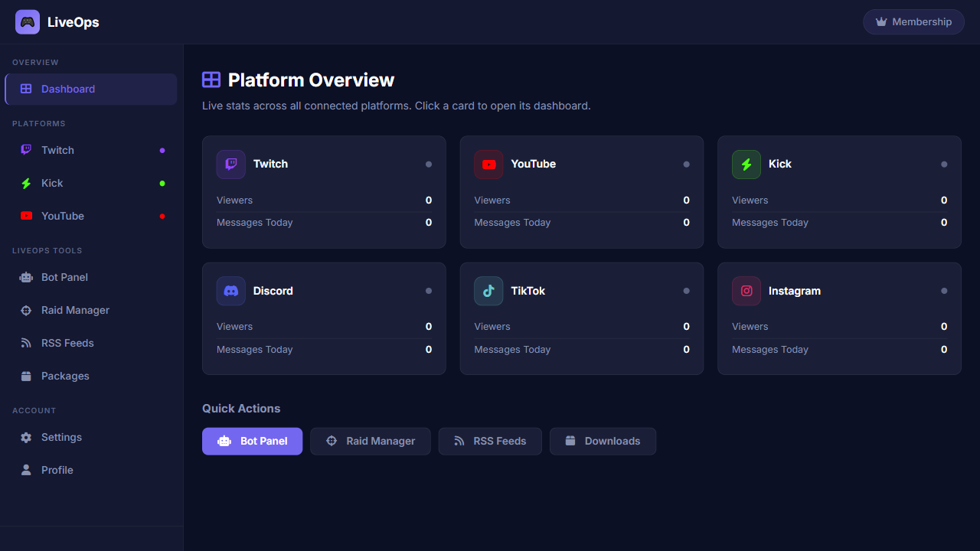Click the Raid Manager crosshair icon in sidebar
Image resolution: width=980 pixels, height=551 pixels.
26,310
